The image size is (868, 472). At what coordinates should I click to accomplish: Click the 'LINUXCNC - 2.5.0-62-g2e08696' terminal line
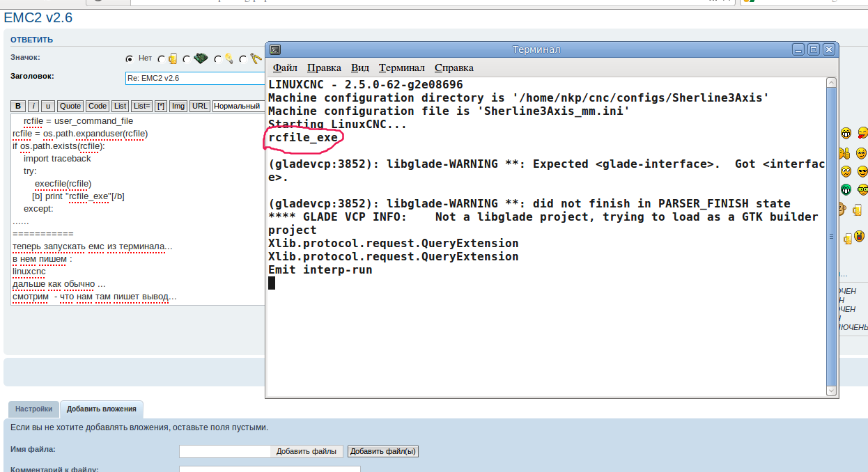(x=365, y=84)
